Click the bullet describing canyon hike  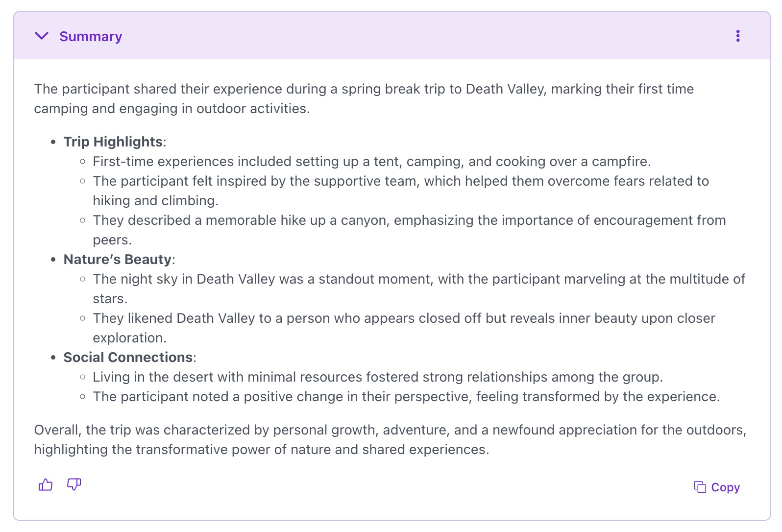(x=409, y=230)
